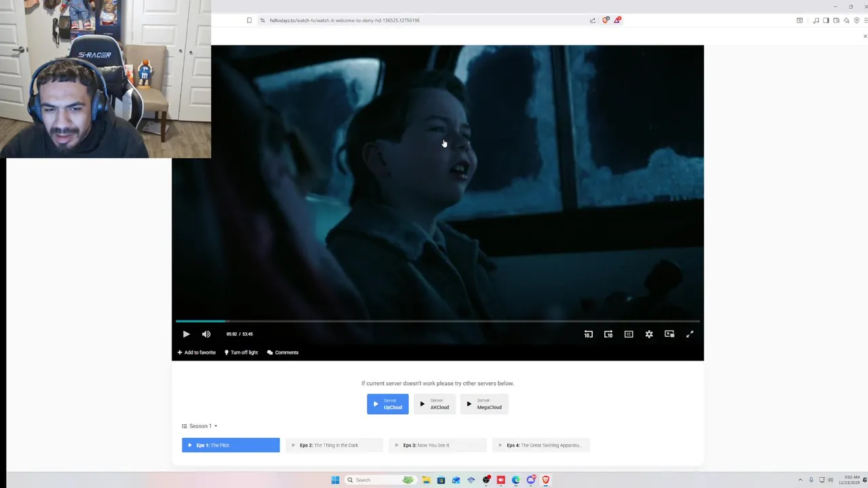Image resolution: width=868 pixels, height=488 pixels.
Task: Open Discord from taskbar
Action: pyautogui.click(x=531, y=480)
